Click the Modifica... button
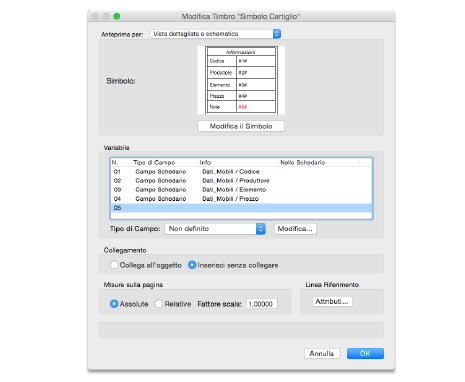Viewport: 465px width, 382px height. coord(295,229)
